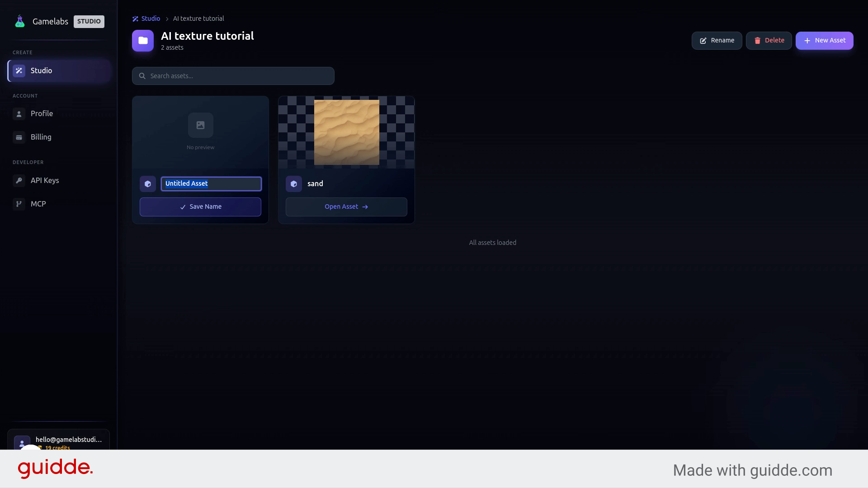Click the MCP branch icon
868x488 pixels.
(19, 204)
